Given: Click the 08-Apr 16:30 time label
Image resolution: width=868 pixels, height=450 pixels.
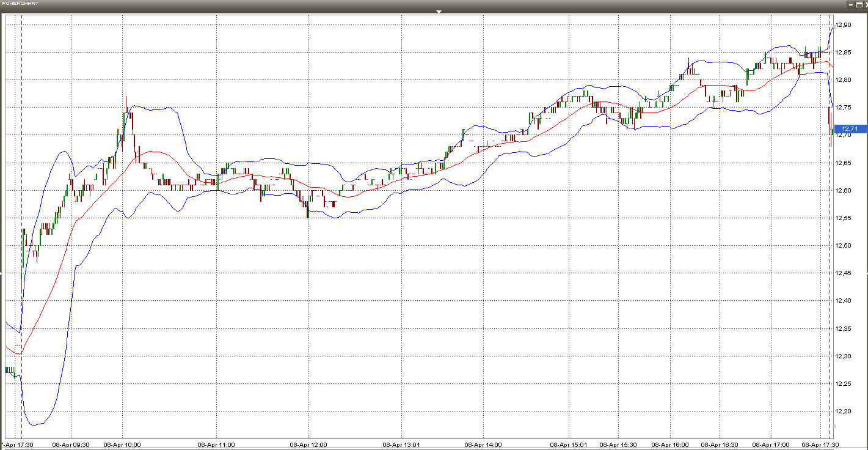Looking at the screenshot, I should pyautogui.click(x=720, y=445).
